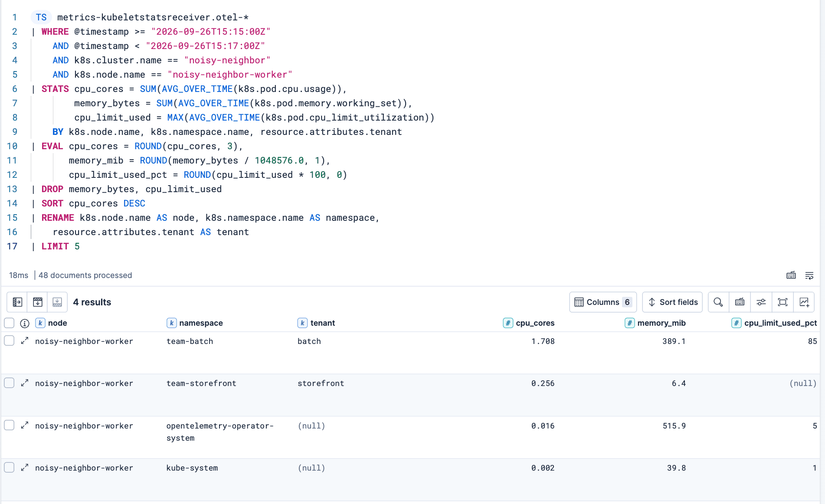Open the search magnifier in results toolbar
The width and height of the screenshot is (825, 504).
coord(718,302)
